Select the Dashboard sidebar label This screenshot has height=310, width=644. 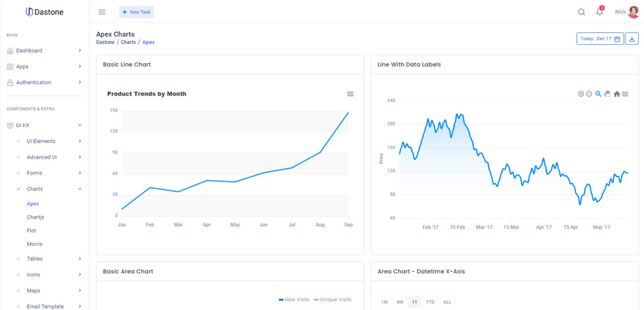pos(29,51)
